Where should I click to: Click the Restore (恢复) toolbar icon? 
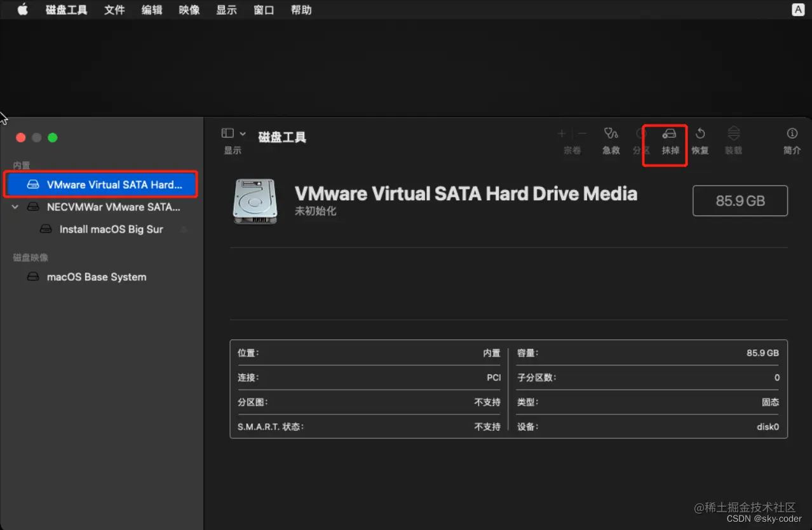(x=700, y=133)
